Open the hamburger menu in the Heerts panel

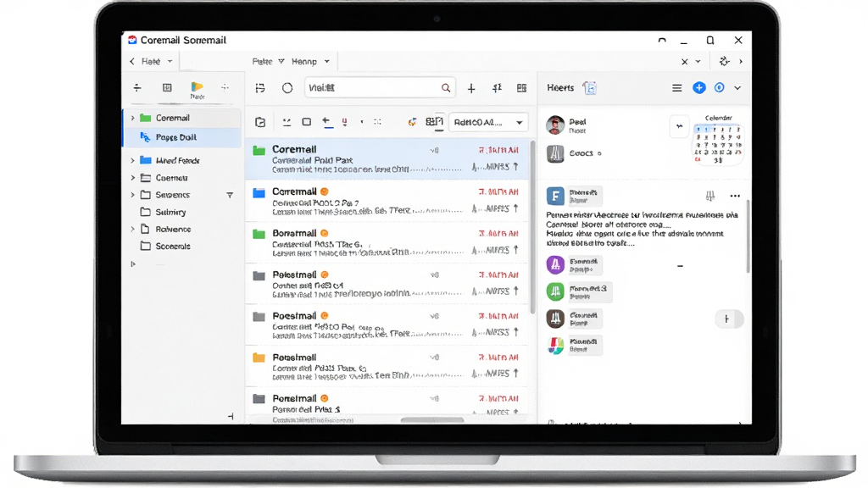click(x=676, y=88)
